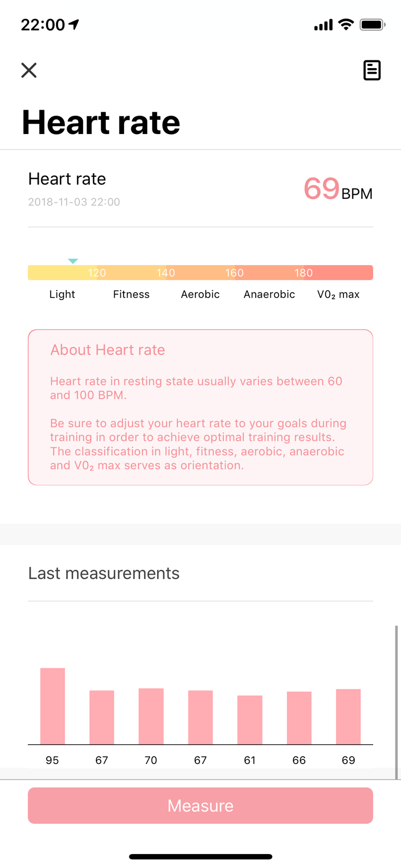Screen dimensions: 401x868
Task: Select the Fitness zone label
Action: pyautogui.click(x=131, y=294)
